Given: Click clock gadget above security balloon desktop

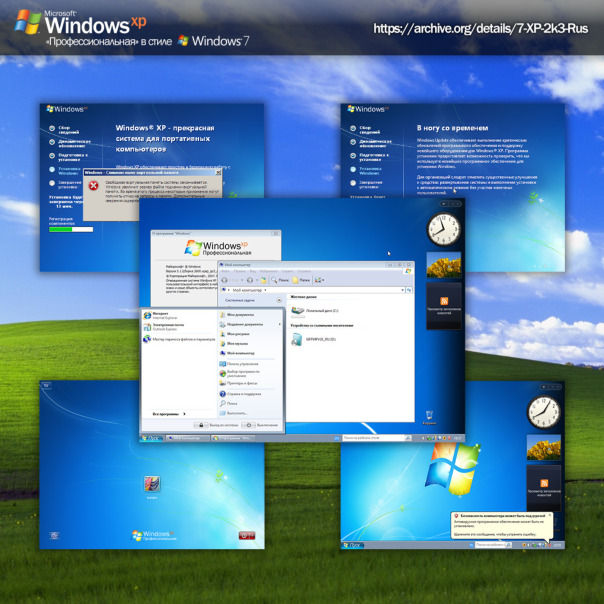Looking at the screenshot, I should coord(544,412).
